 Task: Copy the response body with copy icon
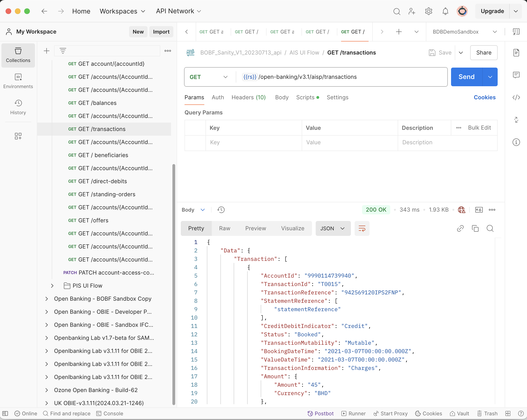click(475, 228)
